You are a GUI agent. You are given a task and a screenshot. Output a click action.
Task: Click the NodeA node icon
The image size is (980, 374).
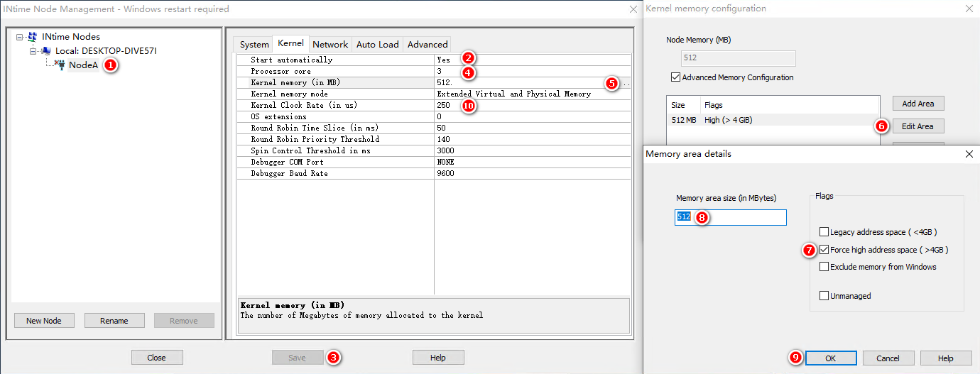pyautogui.click(x=60, y=65)
